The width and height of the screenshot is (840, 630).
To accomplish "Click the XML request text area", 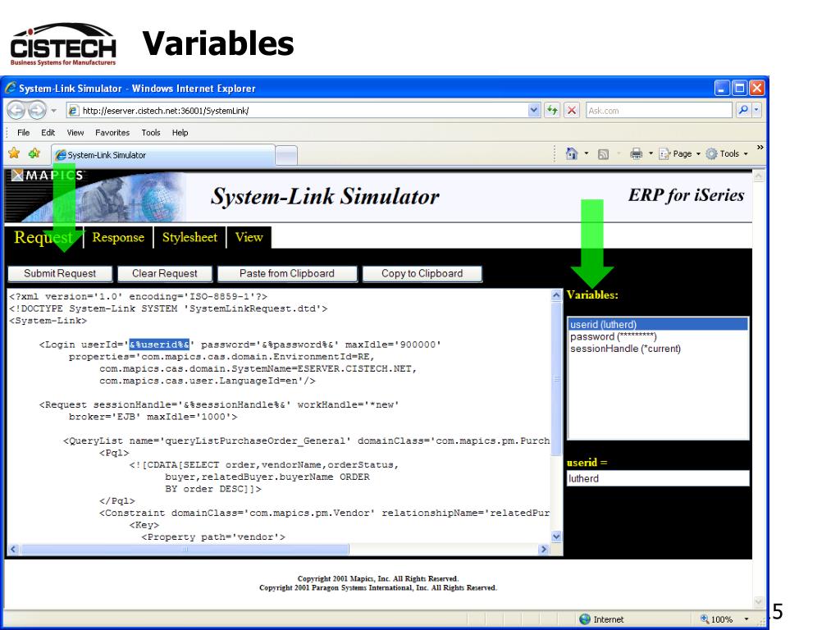I will pyautogui.click(x=279, y=416).
